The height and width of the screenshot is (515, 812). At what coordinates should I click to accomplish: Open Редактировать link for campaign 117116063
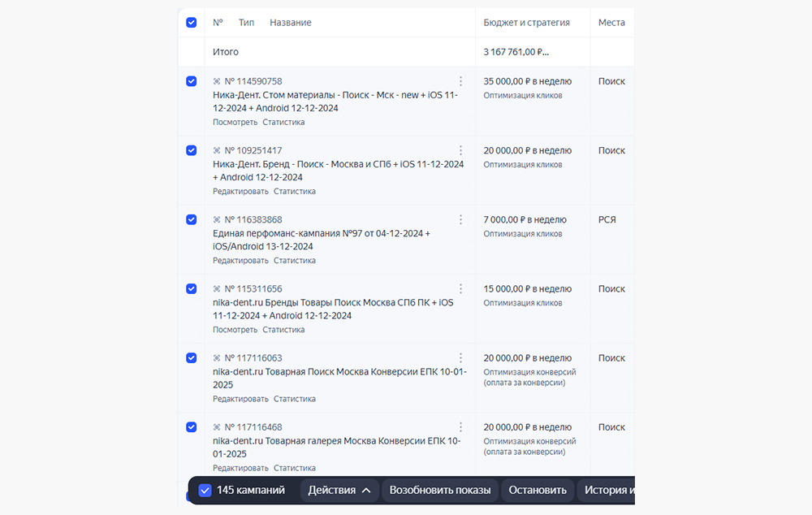coord(240,399)
